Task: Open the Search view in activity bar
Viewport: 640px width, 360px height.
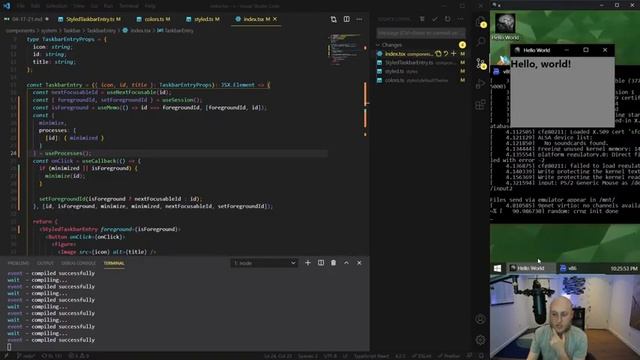Action: click(480, 42)
